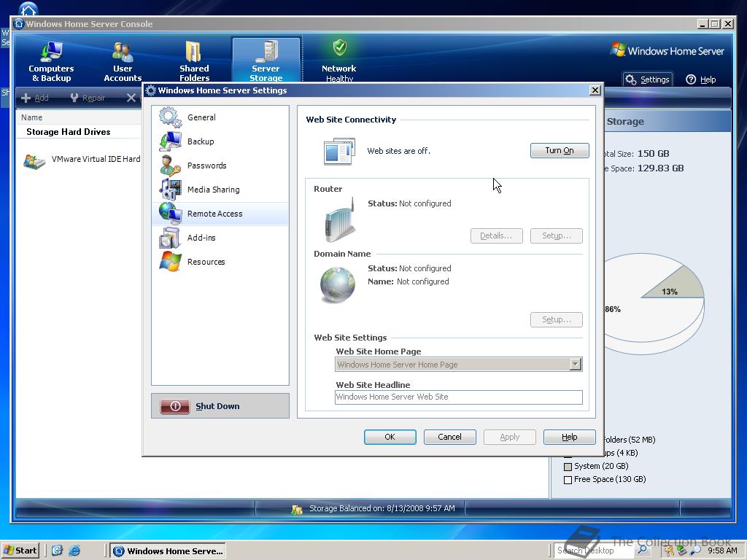Click the Media Sharing icon

point(170,190)
